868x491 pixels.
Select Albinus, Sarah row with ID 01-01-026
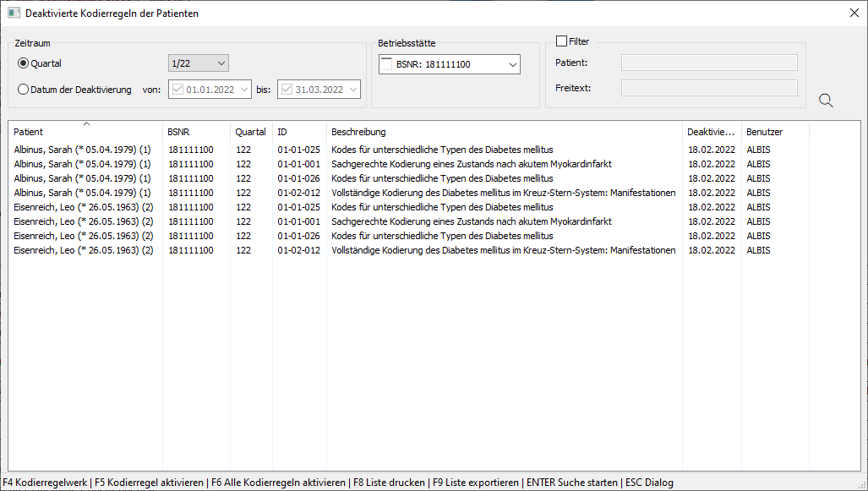coord(408,178)
